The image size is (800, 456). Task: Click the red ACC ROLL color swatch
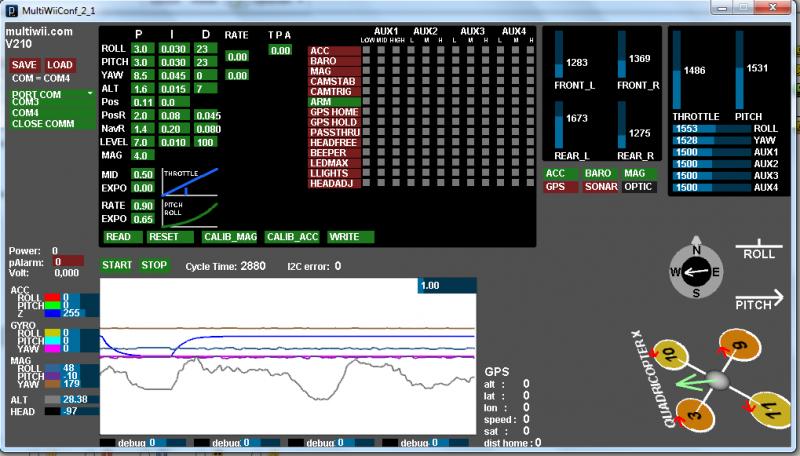point(52,297)
